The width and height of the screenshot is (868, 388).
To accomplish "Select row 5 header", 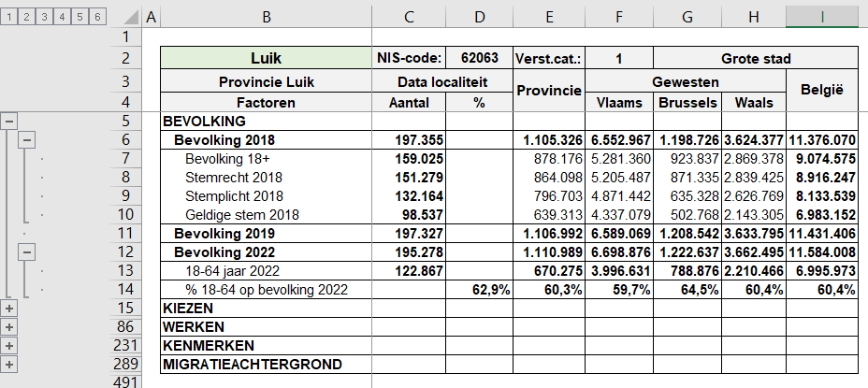I will pyautogui.click(x=124, y=122).
